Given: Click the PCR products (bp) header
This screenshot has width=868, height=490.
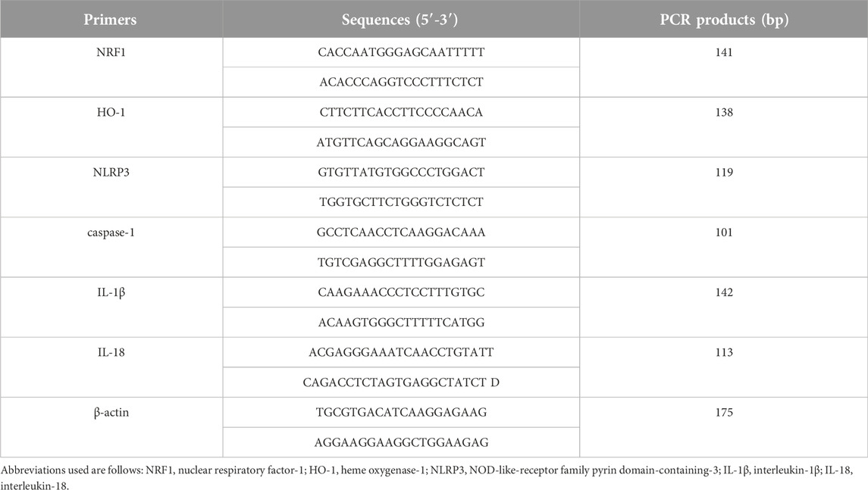Looking at the screenshot, I should click(x=723, y=19).
